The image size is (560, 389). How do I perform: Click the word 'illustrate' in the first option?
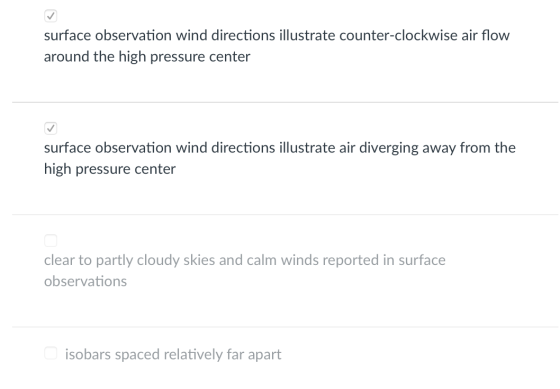point(307,35)
